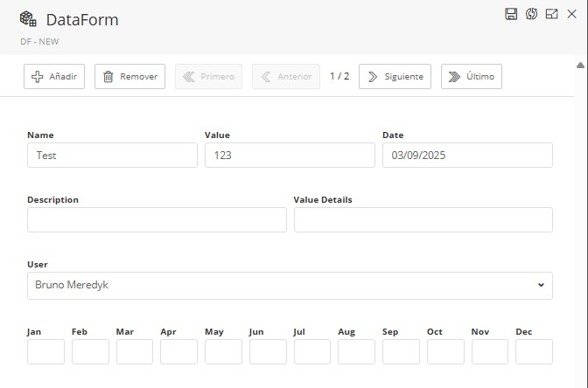The image size is (588, 388).
Task: Click the Aug input box
Action: 357,351
